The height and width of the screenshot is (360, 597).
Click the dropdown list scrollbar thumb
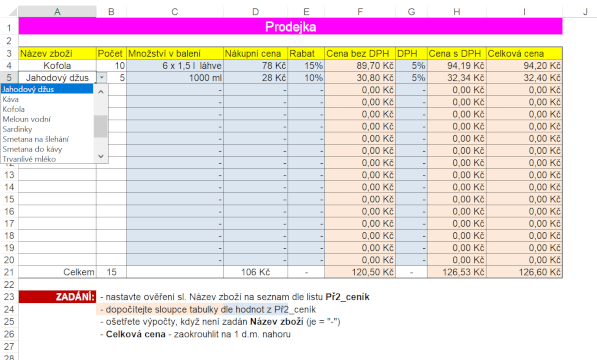pos(101,126)
